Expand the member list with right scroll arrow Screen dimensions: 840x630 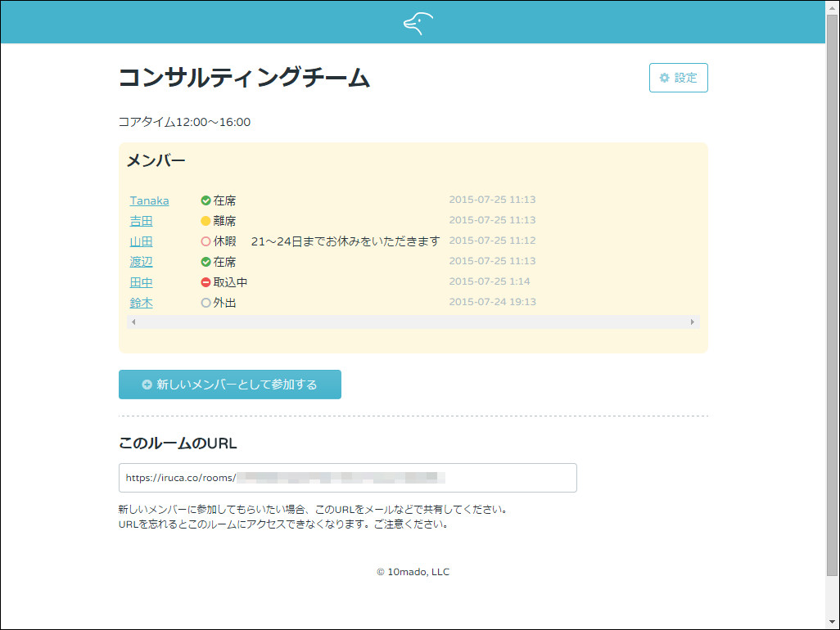pos(692,322)
